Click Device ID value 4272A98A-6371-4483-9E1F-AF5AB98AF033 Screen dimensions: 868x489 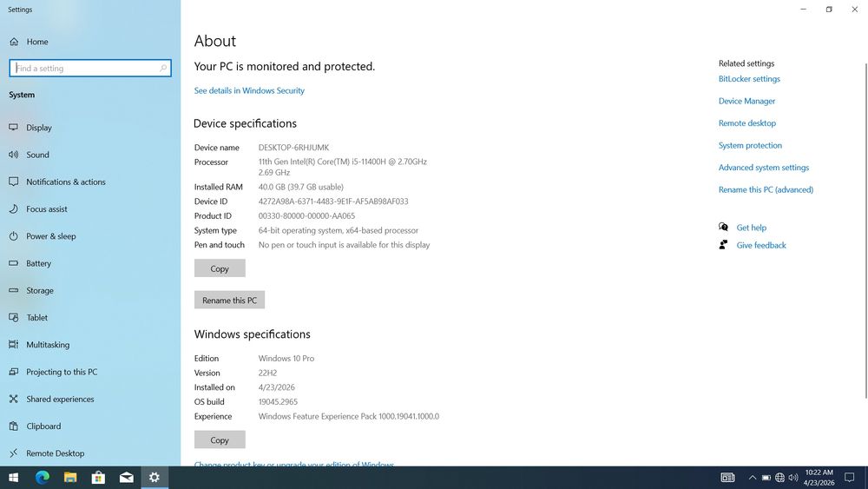click(x=333, y=201)
